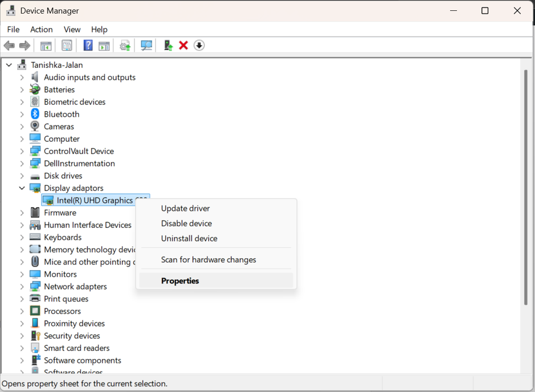Screen dimensions: 535x392
Task: Click the forward arrow toolbar icon
Action: pos(24,46)
